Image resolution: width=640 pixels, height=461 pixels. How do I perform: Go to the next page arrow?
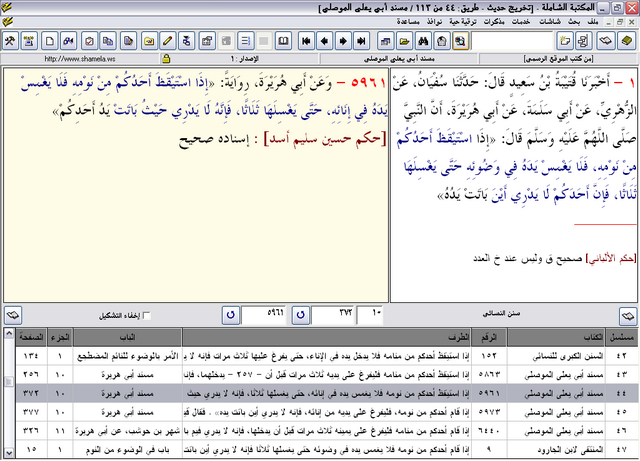[x=343, y=41]
